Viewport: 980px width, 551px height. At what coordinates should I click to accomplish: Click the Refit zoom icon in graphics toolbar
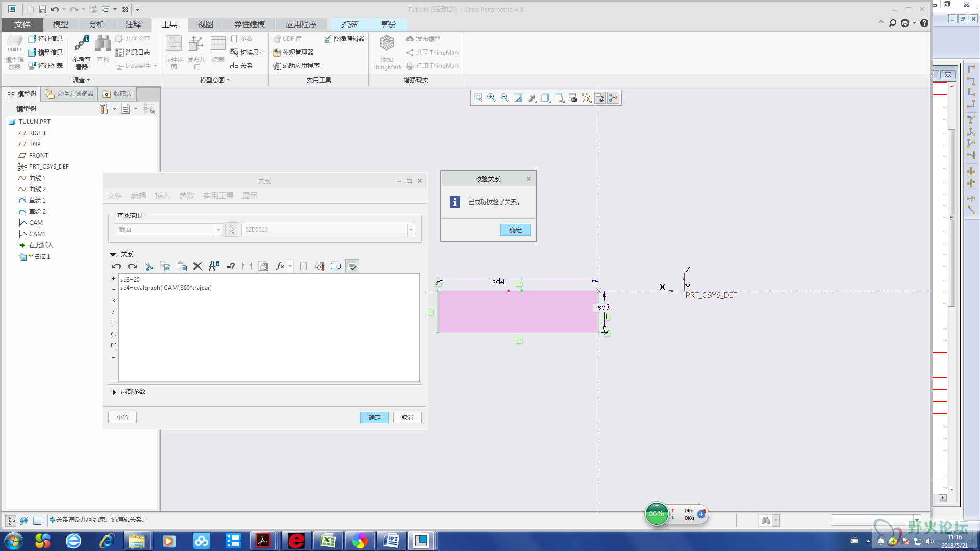point(478,98)
